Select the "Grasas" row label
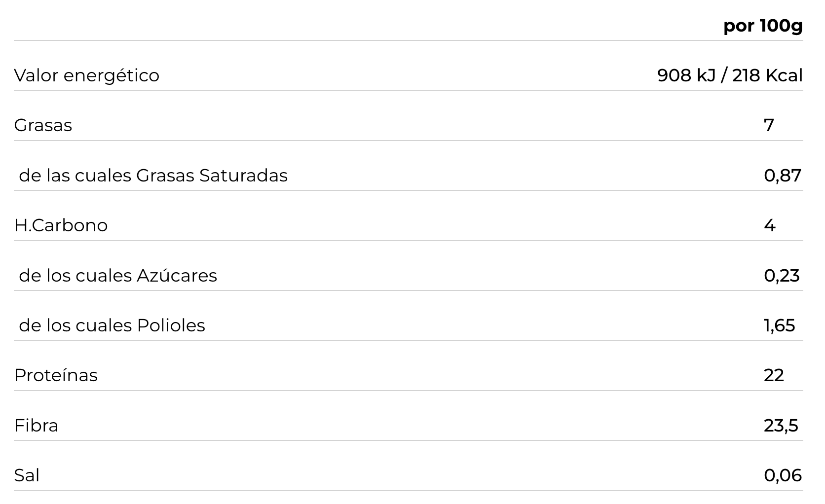Image resolution: width=825 pixels, height=504 pixels. pyautogui.click(x=43, y=125)
